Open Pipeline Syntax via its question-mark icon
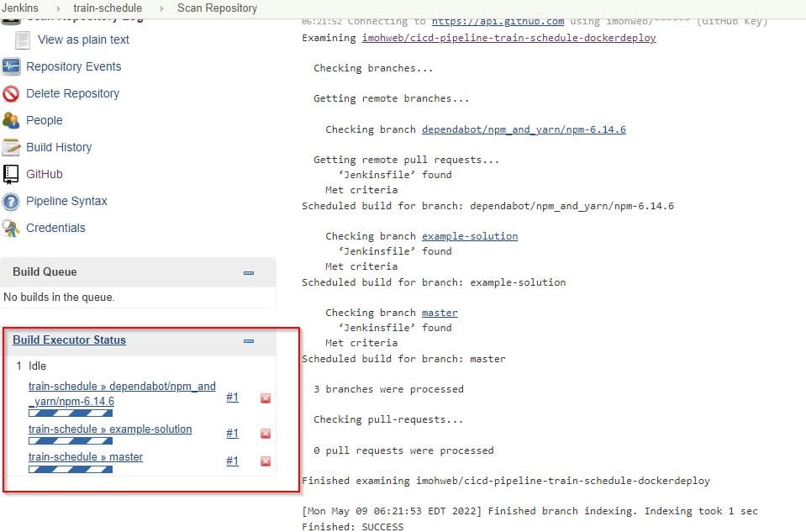This screenshot has height=532, width=806. [12, 201]
